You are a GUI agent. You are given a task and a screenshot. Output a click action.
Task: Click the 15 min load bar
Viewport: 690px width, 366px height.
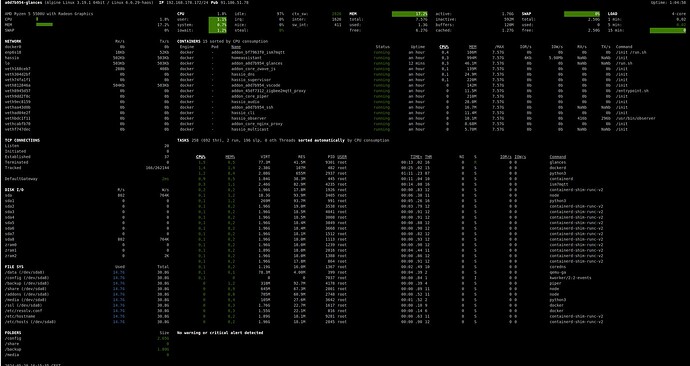[x=668, y=31]
